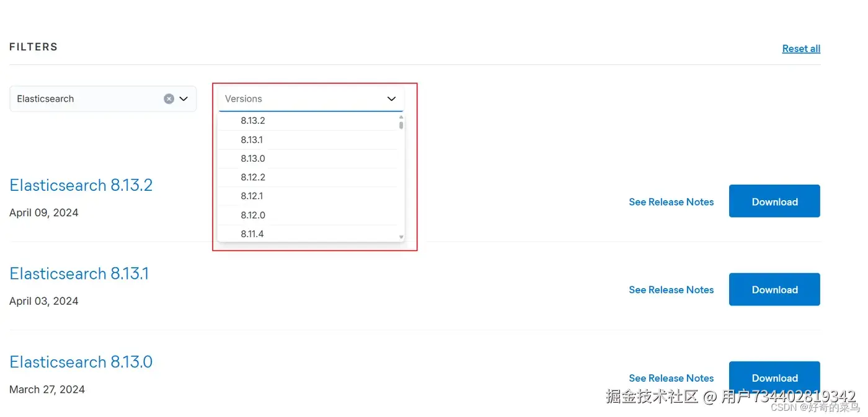
Task: Download Elasticsearch 8.13.2
Action: pyautogui.click(x=774, y=201)
